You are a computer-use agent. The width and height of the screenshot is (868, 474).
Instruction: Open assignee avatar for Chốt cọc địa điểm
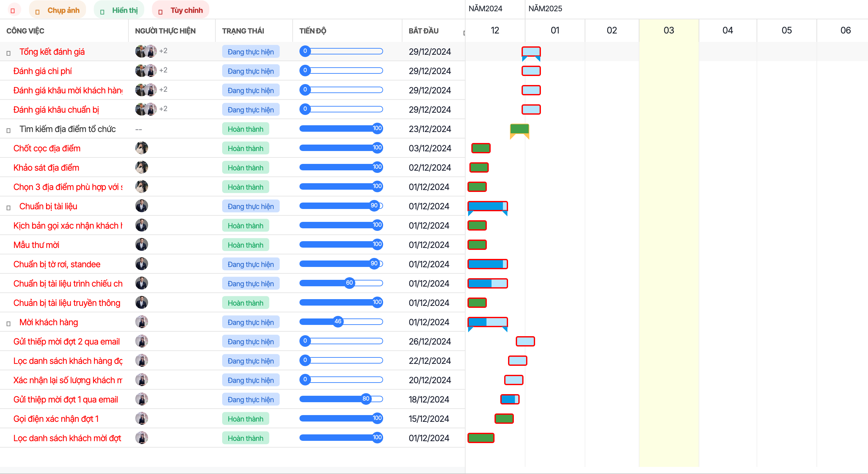tap(142, 148)
